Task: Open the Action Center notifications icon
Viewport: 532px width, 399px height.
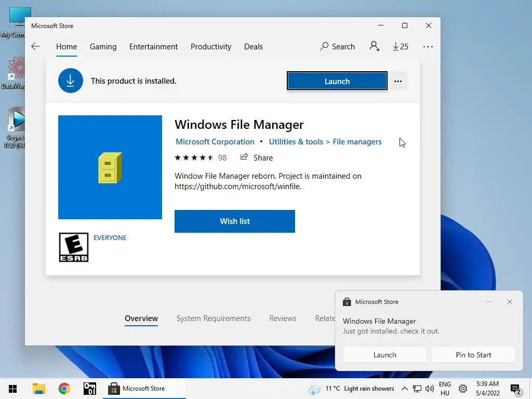Action: pyautogui.click(x=515, y=389)
